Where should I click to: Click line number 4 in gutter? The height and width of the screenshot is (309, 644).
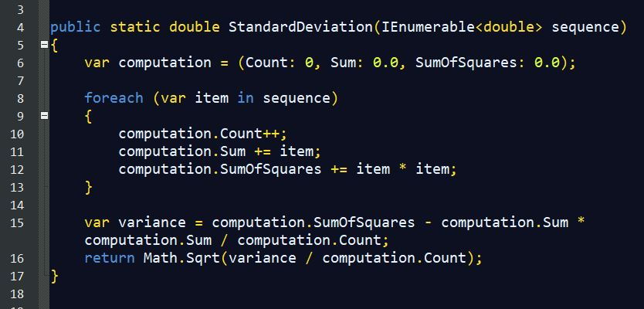pos(21,28)
